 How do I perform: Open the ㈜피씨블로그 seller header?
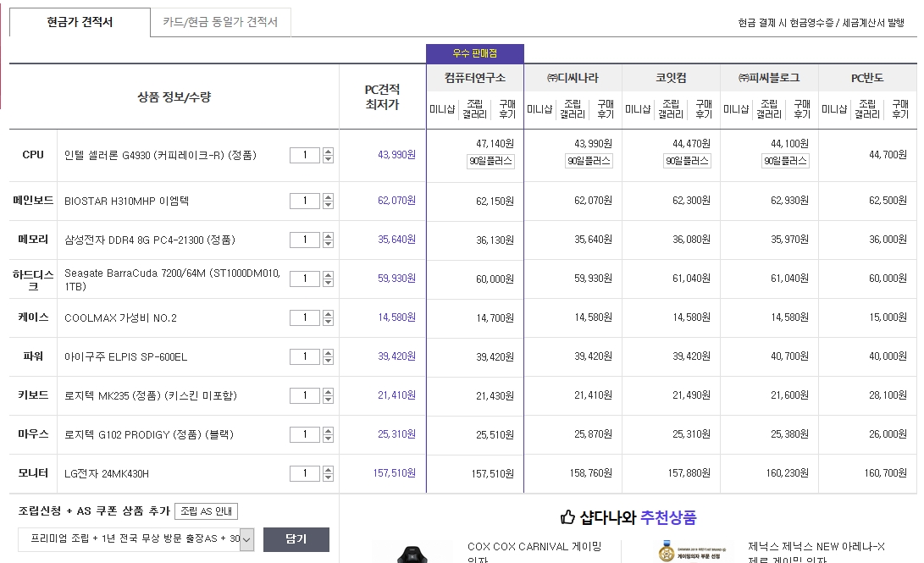click(x=769, y=78)
